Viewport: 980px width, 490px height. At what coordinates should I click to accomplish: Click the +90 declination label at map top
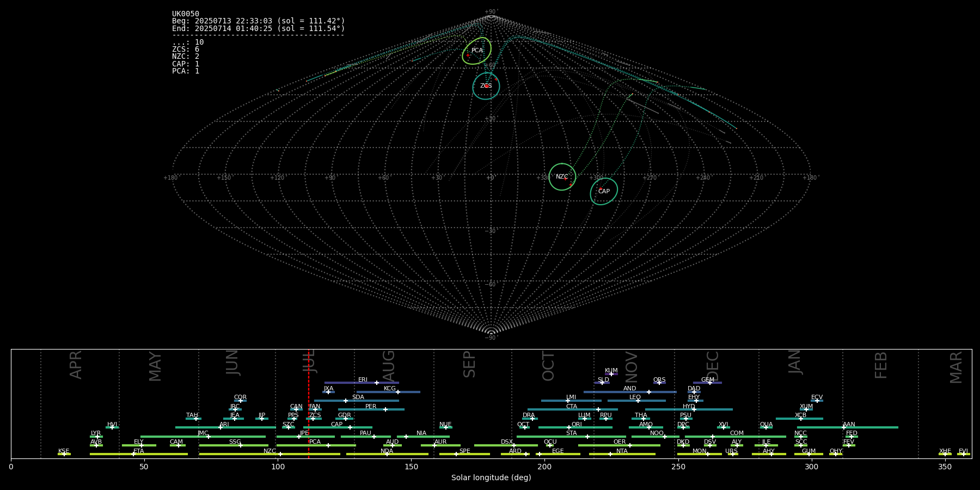(491, 12)
